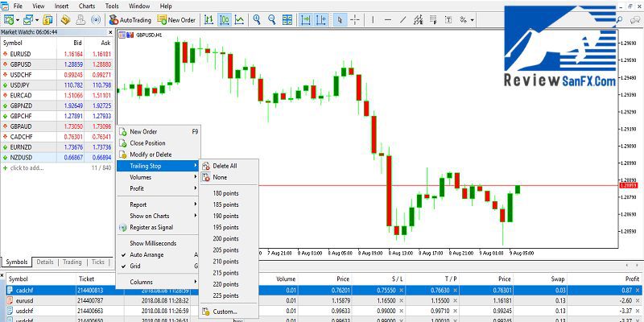Remove T/P with X on cadchf row
644x322 pixels.
coord(455,290)
